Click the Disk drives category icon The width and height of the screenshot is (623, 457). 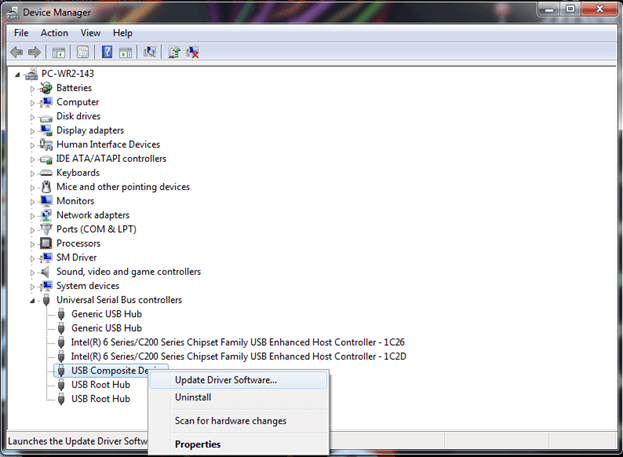pyautogui.click(x=46, y=118)
